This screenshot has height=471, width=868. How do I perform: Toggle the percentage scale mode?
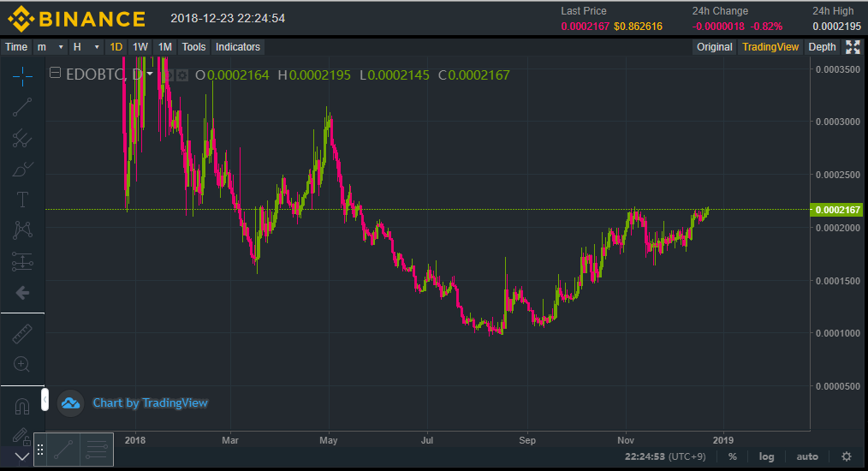732,456
